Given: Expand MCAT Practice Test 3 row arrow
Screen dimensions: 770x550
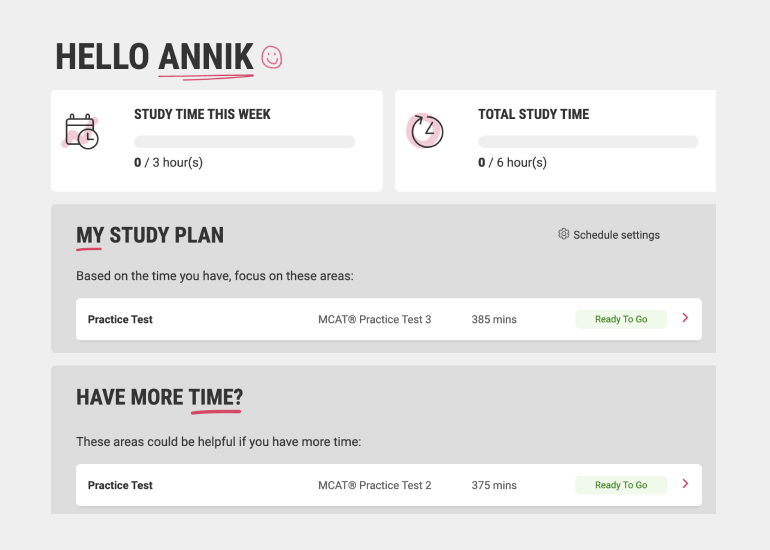Looking at the screenshot, I should (x=685, y=318).
